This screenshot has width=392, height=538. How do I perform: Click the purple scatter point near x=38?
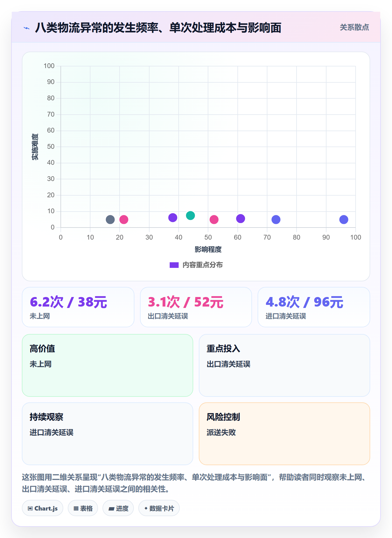tap(173, 217)
